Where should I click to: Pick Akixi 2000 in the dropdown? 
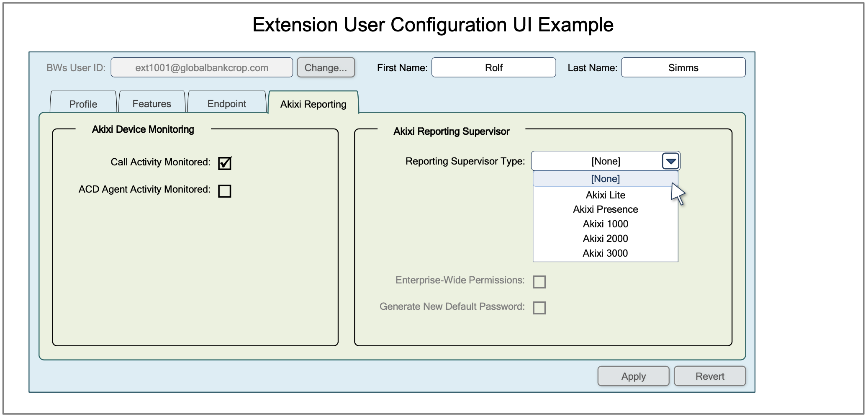coord(605,239)
